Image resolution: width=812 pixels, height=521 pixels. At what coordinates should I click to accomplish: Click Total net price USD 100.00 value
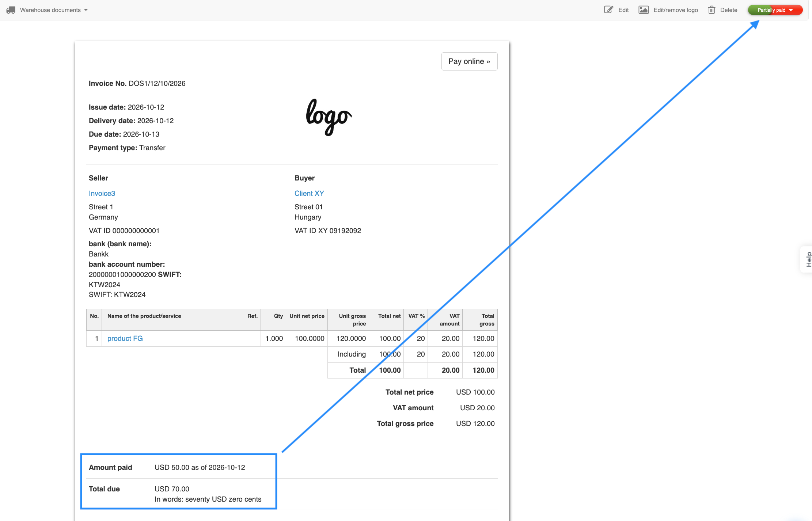(475, 392)
